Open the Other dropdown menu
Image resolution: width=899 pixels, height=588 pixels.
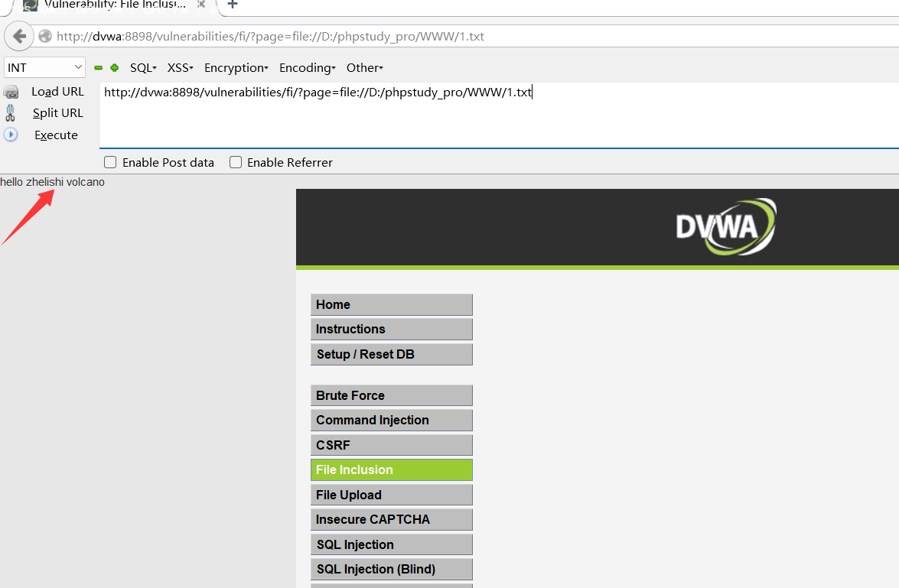pos(365,67)
